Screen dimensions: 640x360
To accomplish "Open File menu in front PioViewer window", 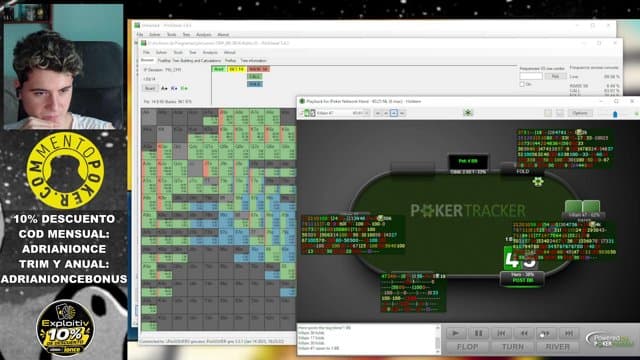I will (146, 53).
